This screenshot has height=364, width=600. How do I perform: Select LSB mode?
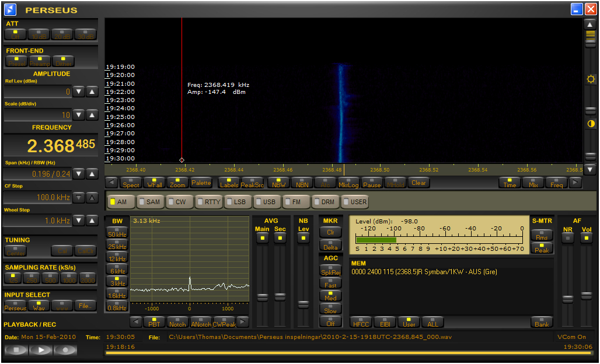pos(238,202)
